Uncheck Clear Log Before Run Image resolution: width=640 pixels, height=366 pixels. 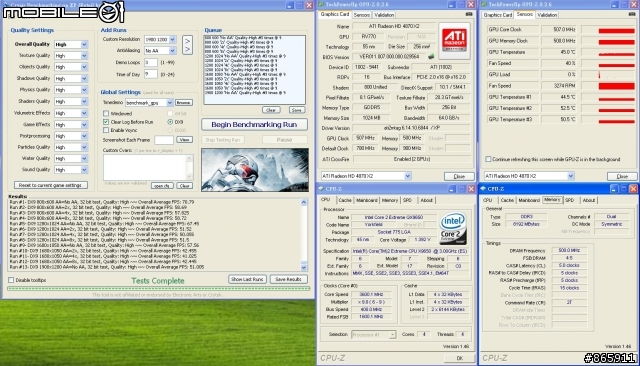(x=106, y=122)
